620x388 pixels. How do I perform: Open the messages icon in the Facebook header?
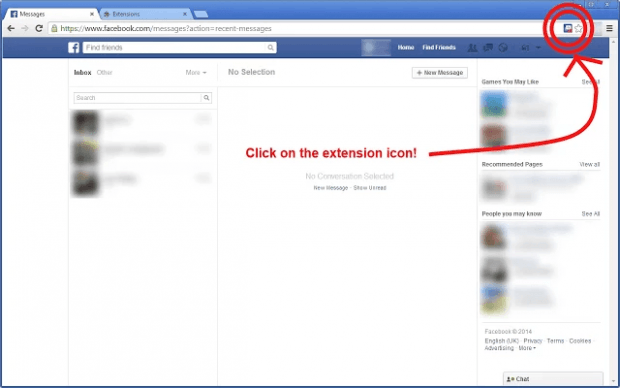pos(488,47)
